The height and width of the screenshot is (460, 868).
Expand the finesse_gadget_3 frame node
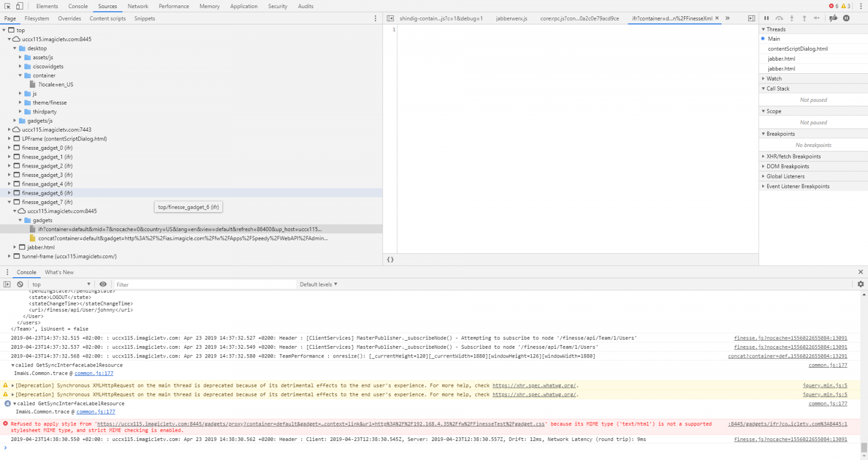point(9,175)
